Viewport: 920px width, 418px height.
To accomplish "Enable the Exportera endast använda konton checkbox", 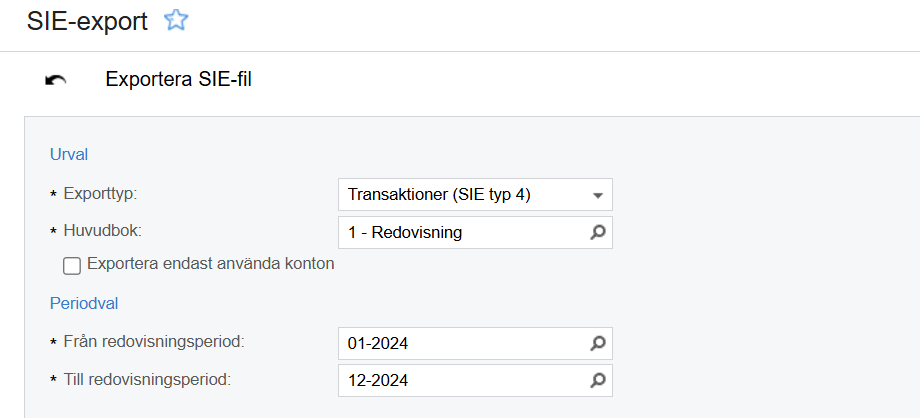I will 71,265.
